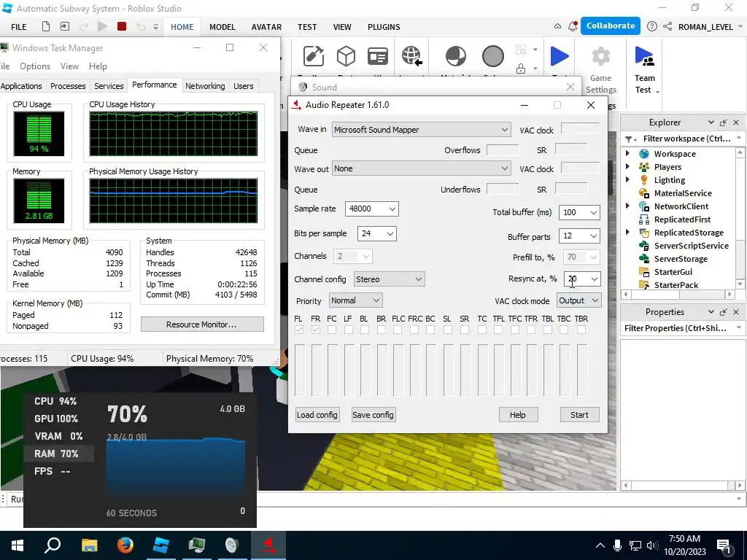The width and height of the screenshot is (747, 560).
Task: Open the Priority Normal dropdown
Action: [x=355, y=300]
